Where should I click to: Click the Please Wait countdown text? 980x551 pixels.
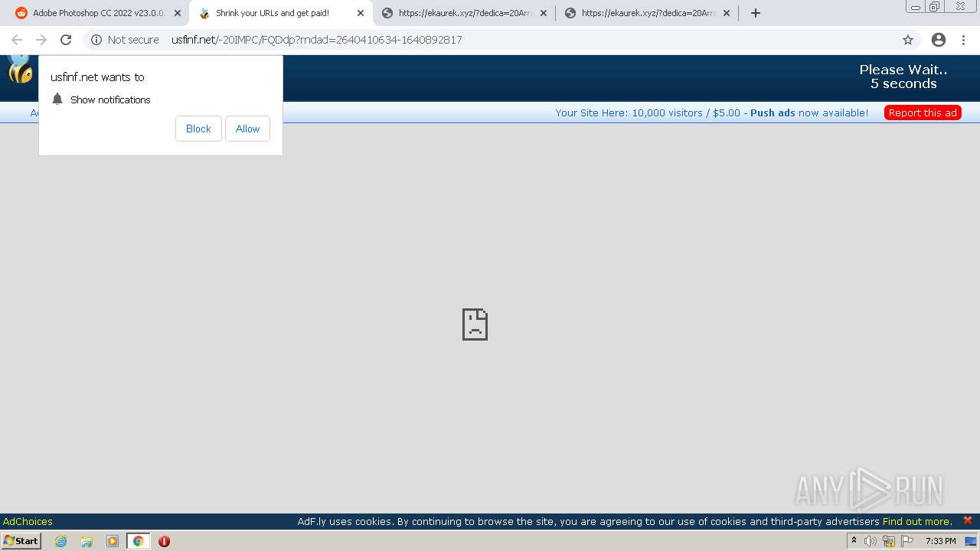903,77
